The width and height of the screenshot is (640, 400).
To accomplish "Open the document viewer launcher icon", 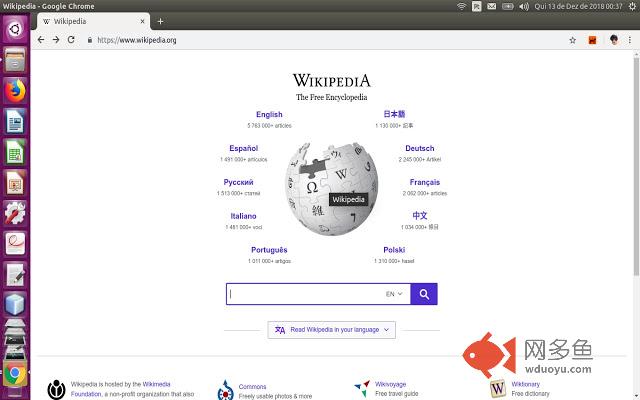I will coord(15,243).
